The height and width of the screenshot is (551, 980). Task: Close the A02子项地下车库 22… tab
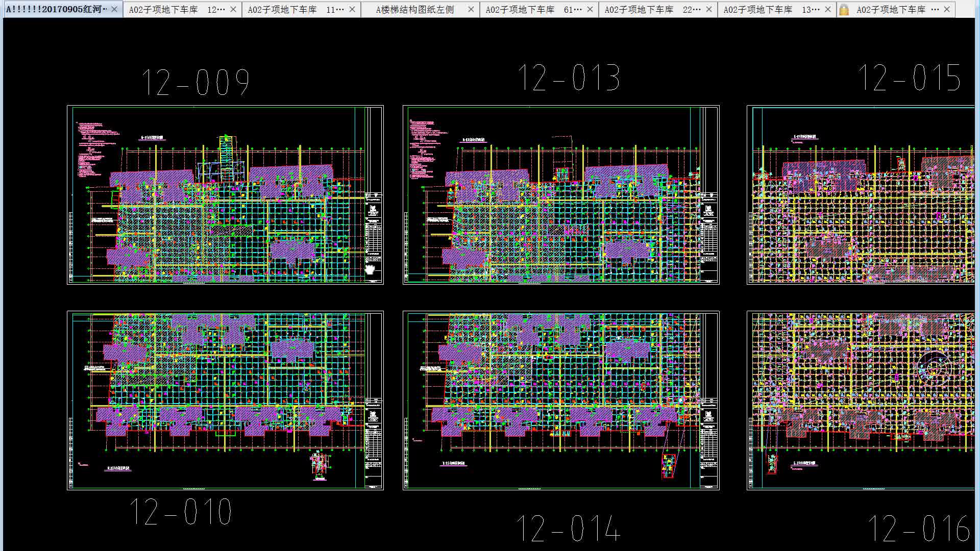(709, 9)
